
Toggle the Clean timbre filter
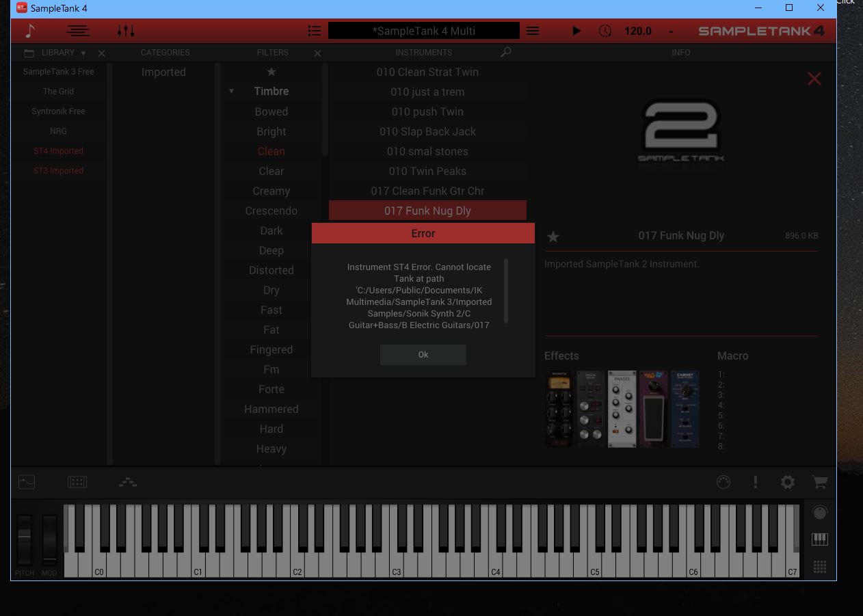[x=271, y=151]
